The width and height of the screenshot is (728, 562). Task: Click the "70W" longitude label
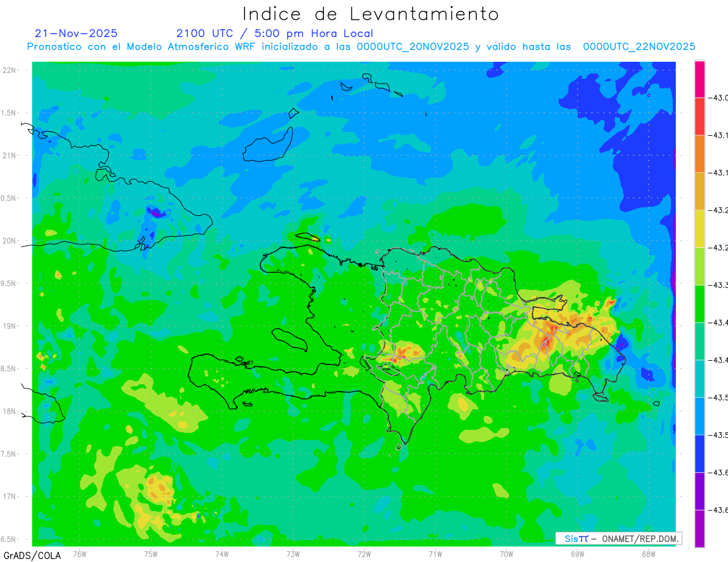coord(507,555)
